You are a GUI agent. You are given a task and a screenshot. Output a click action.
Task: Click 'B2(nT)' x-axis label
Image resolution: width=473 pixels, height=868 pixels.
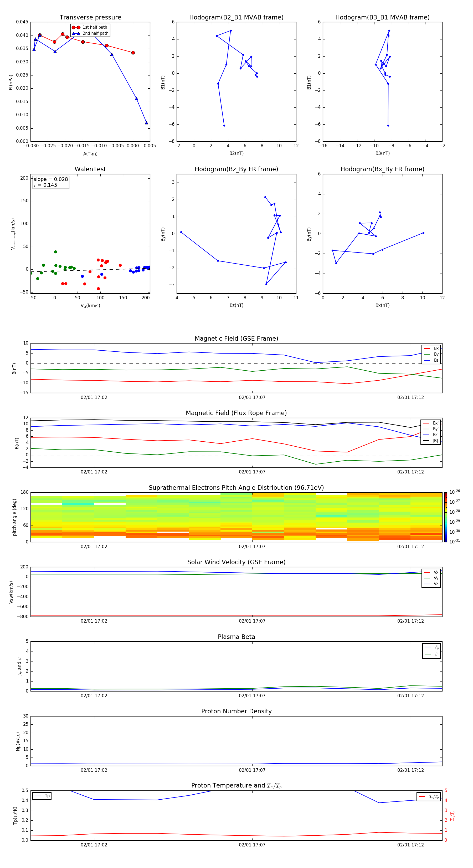[236, 154]
